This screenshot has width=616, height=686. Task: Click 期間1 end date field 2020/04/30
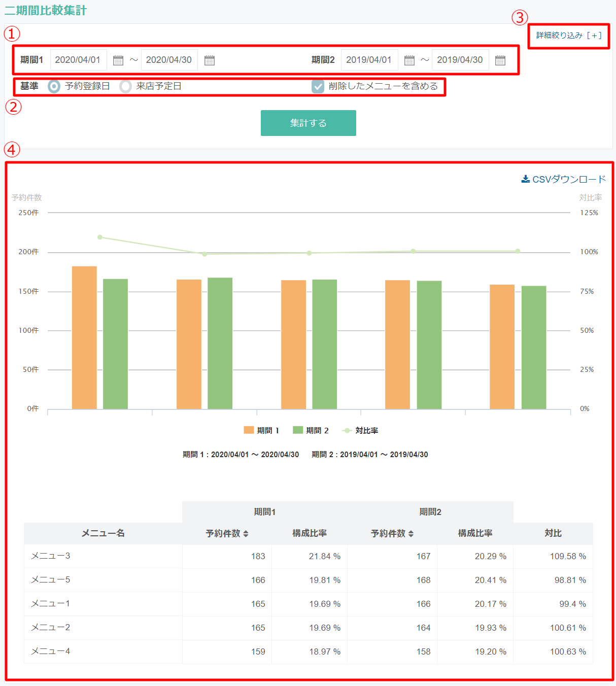169,60
